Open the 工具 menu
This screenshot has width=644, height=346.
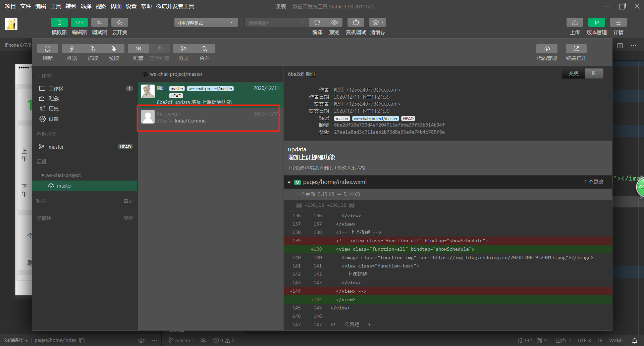[x=56, y=6]
